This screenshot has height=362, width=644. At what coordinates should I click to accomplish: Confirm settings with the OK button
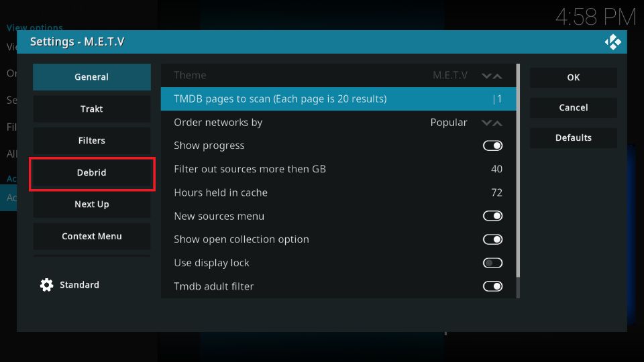pos(574,77)
